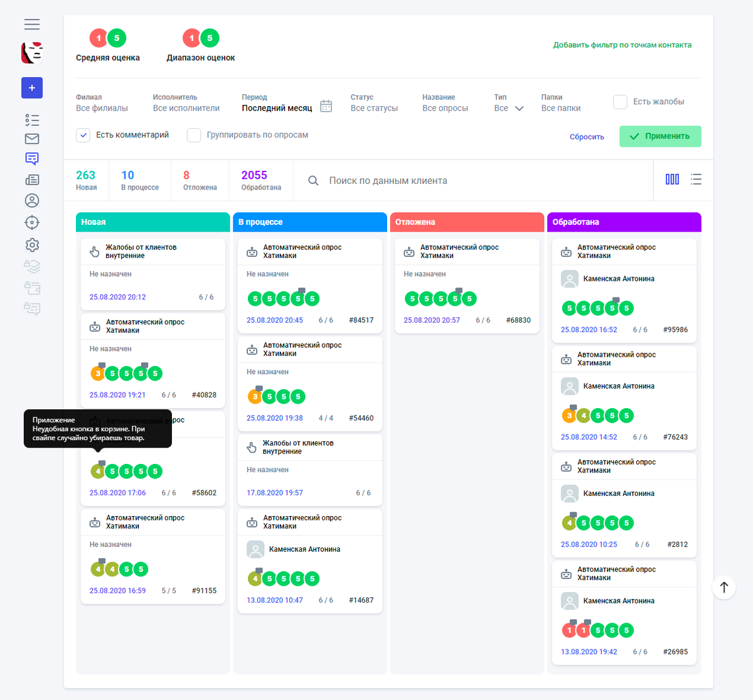Image resolution: width=753 pixels, height=700 pixels.
Task: Open date link 25.08.2020 20:45
Action: [x=275, y=320]
